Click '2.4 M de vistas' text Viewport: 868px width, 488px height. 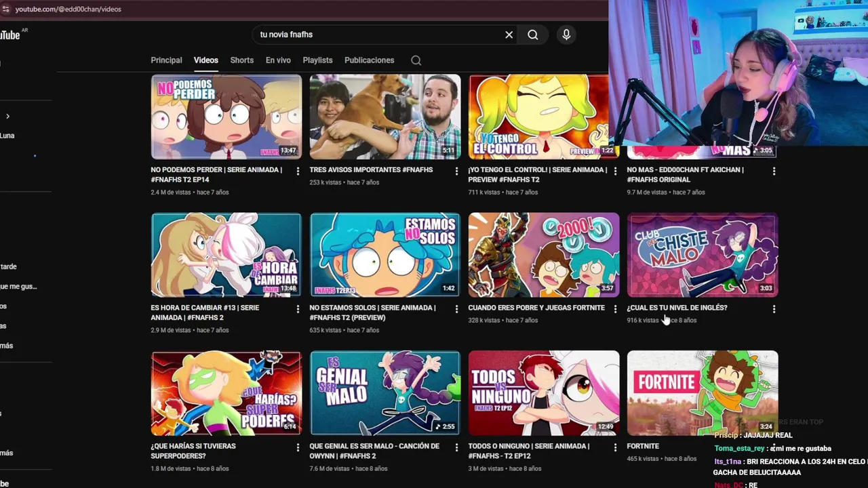pyautogui.click(x=172, y=192)
